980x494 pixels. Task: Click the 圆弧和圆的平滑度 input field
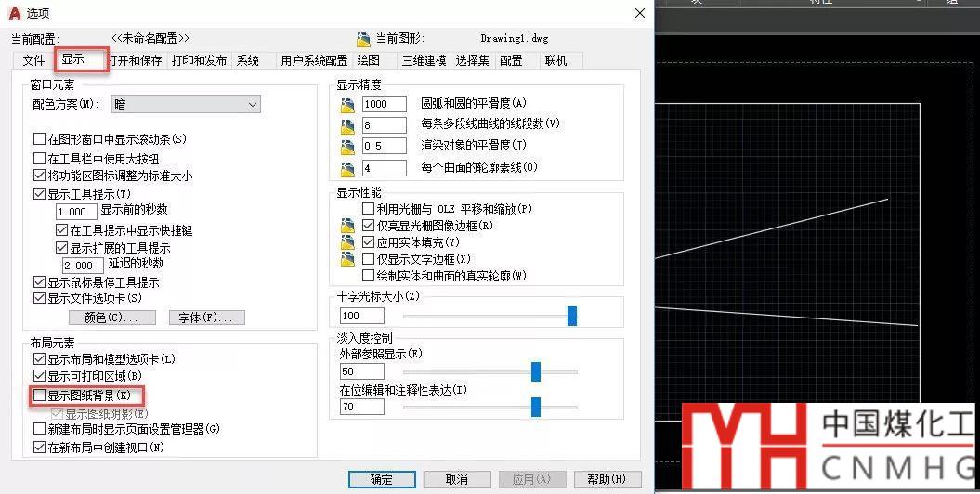(385, 104)
